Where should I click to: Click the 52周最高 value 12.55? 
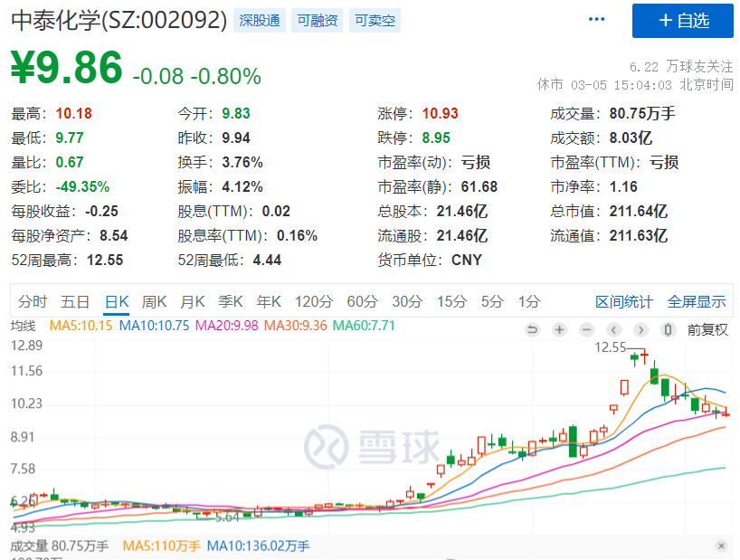(105, 260)
